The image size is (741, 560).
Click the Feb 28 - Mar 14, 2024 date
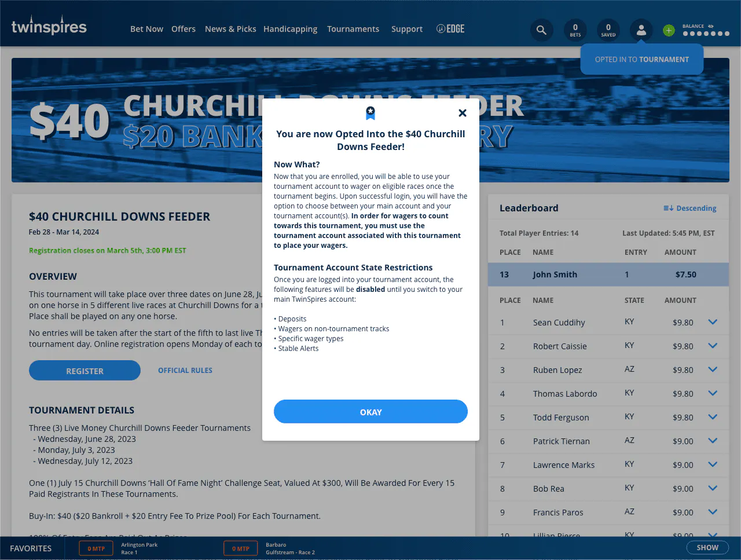coord(64,232)
